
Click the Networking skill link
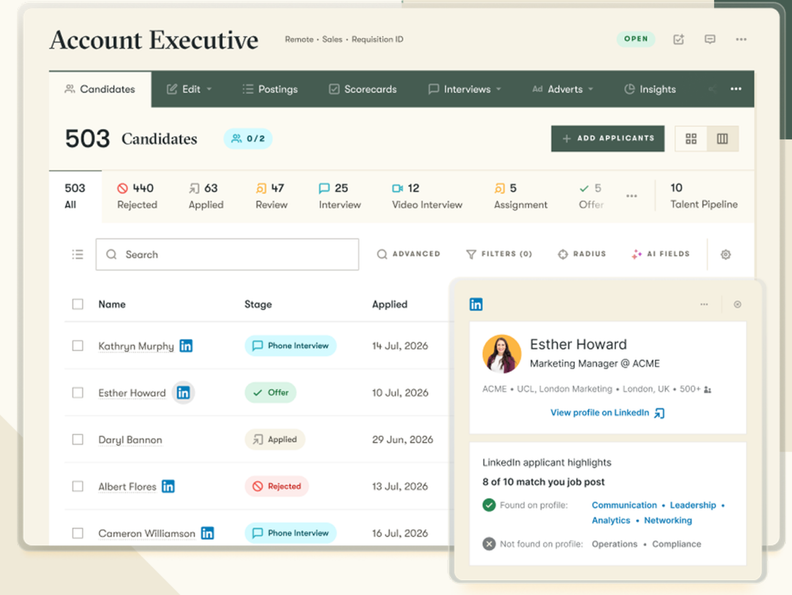(668, 520)
